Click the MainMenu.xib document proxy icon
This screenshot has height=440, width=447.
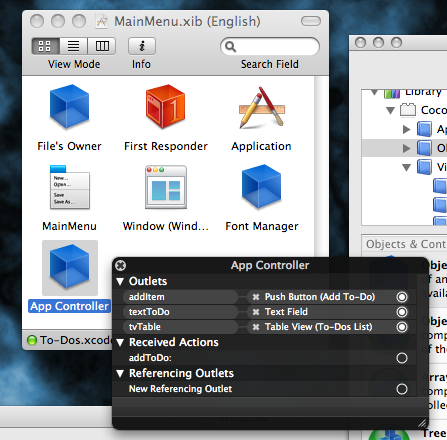pyautogui.click(x=102, y=22)
